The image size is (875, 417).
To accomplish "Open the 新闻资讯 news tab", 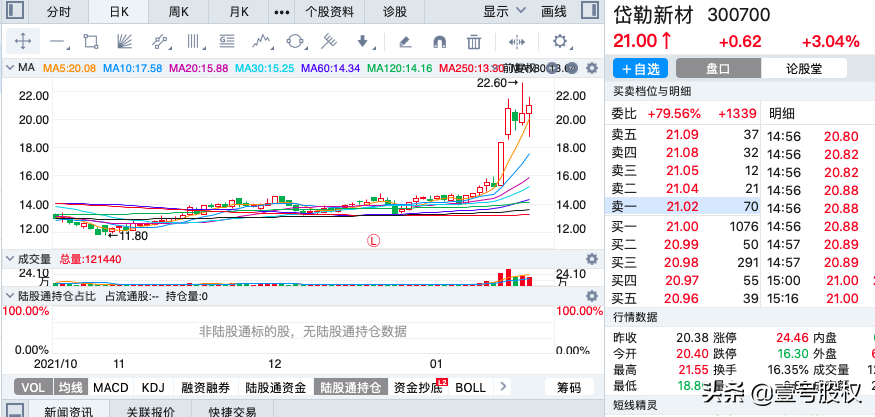I will point(69,412).
